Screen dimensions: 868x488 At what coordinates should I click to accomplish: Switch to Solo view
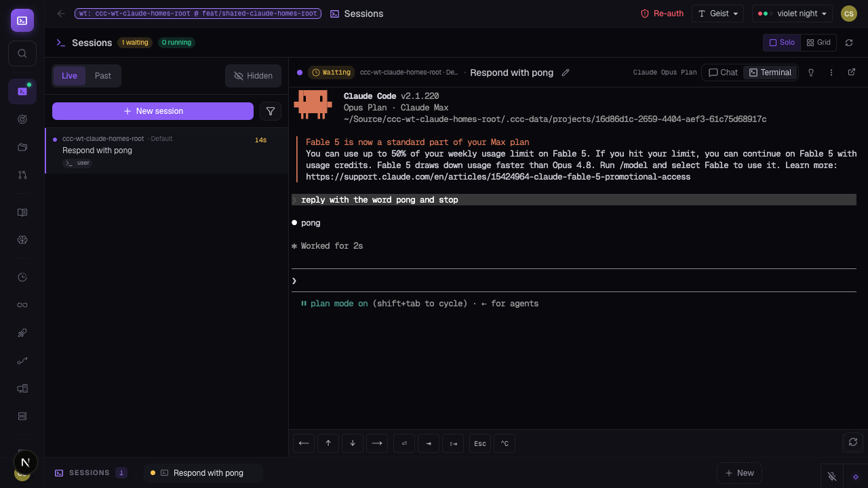(x=782, y=43)
